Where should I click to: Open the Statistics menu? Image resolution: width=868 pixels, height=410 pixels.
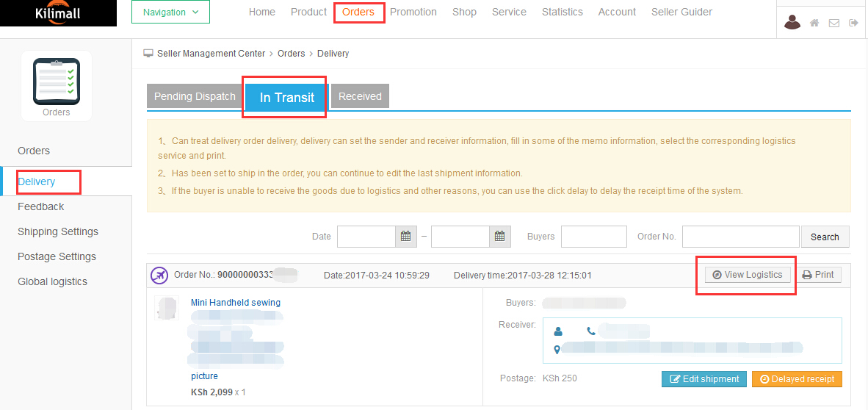[x=562, y=12]
